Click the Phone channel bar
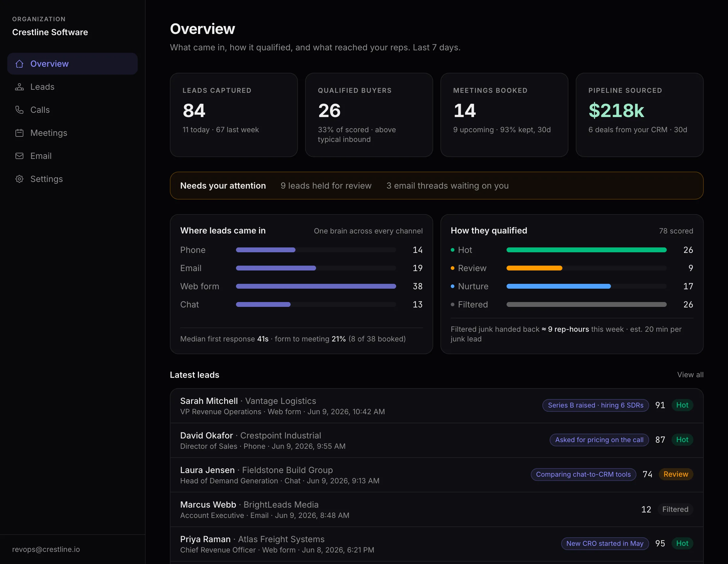The image size is (728, 564). [x=316, y=250]
